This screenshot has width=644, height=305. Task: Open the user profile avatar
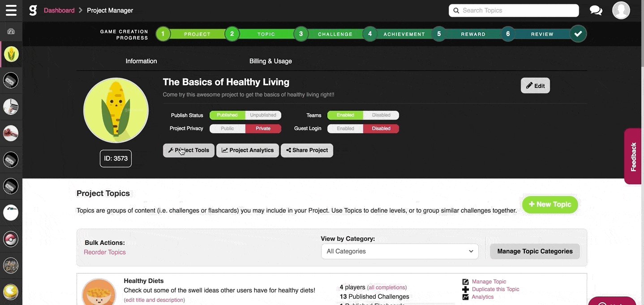[x=621, y=10]
